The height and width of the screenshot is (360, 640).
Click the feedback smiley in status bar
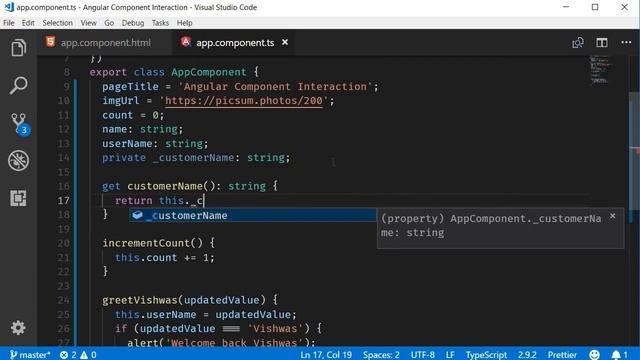point(595,354)
